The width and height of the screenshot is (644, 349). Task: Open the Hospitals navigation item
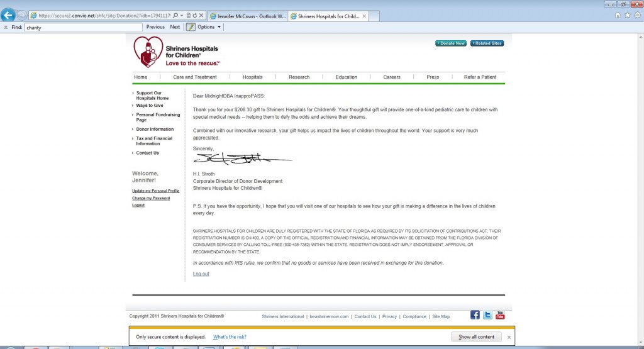point(252,77)
